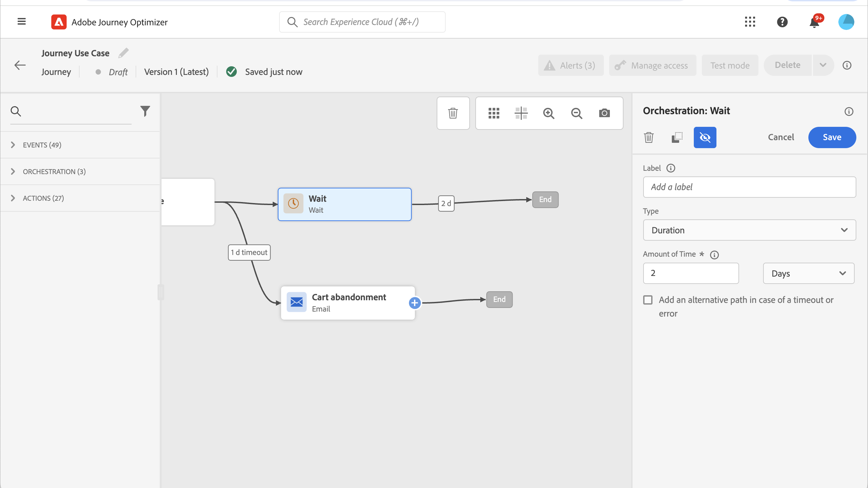This screenshot has width=868, height=488.
Task: Open the hamburger navigation menu
Action: click(22, 22)
